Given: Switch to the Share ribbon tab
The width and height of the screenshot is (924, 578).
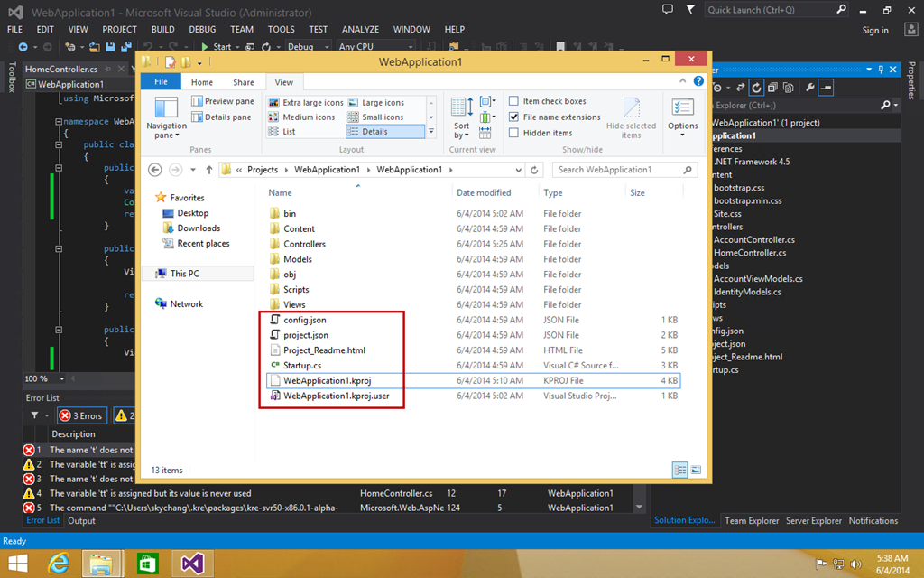Looking at the screenshot, I should click(244, 82).
